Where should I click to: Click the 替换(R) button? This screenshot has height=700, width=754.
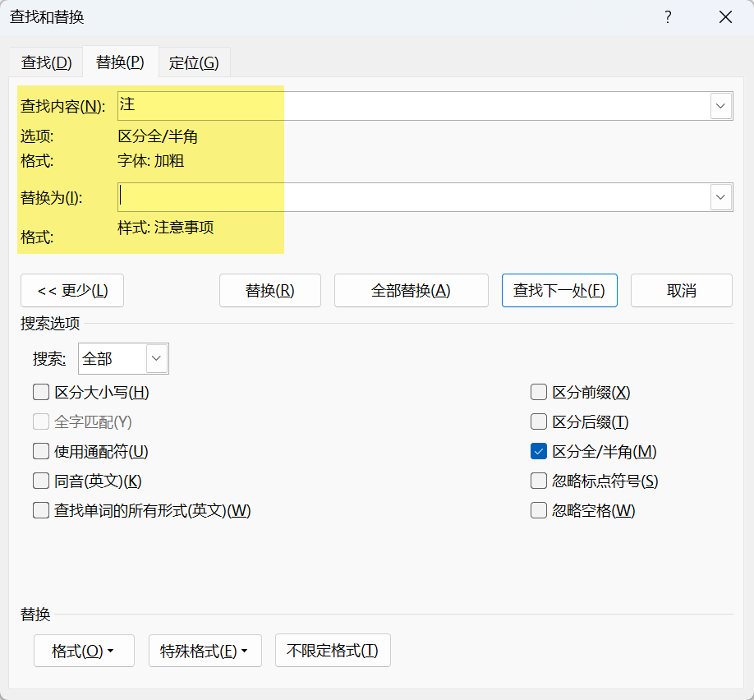pyautogui.click(x=269, y=291)
